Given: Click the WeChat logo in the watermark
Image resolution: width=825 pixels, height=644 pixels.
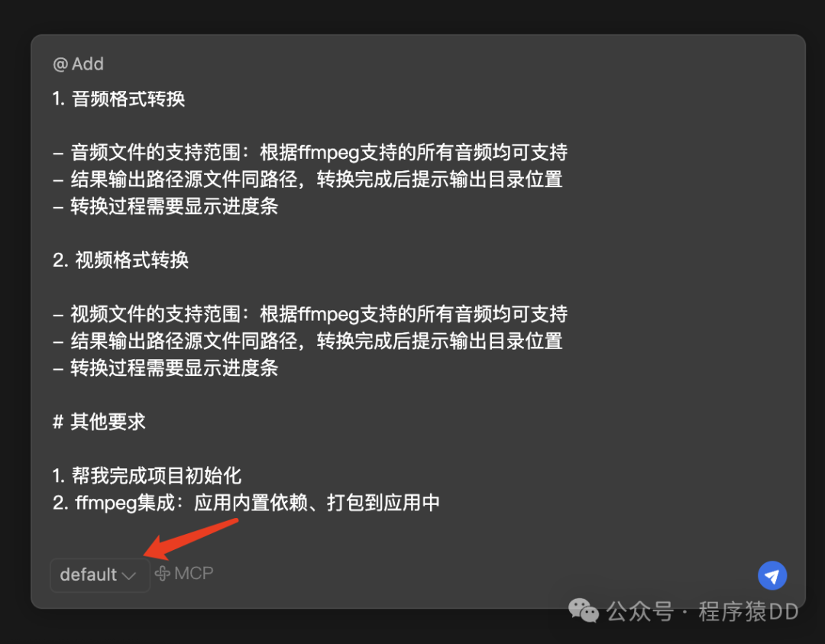Looking at the screenshot, I should [584, 611].
